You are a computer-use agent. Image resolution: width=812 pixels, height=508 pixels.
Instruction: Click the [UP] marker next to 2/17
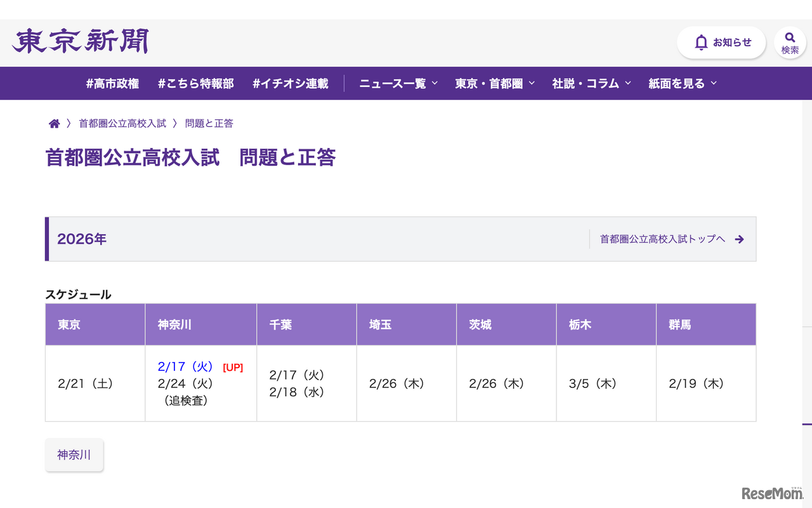point(233,367)
